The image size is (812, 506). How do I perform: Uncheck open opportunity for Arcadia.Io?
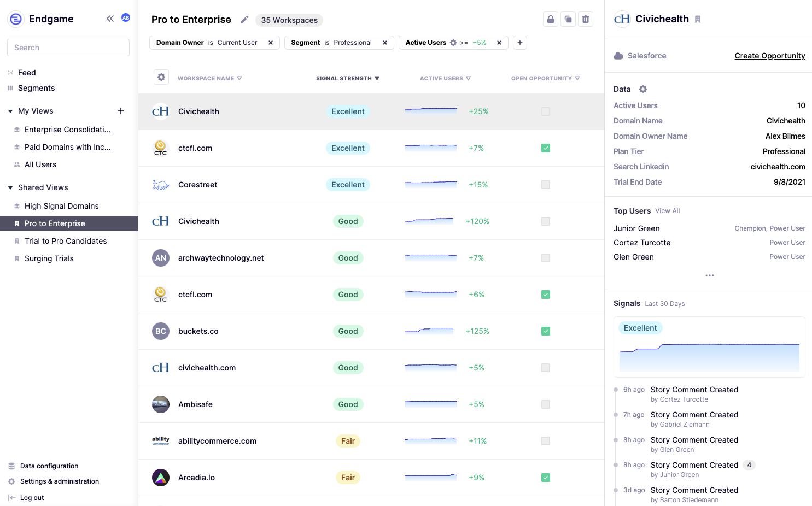point(546,478)
